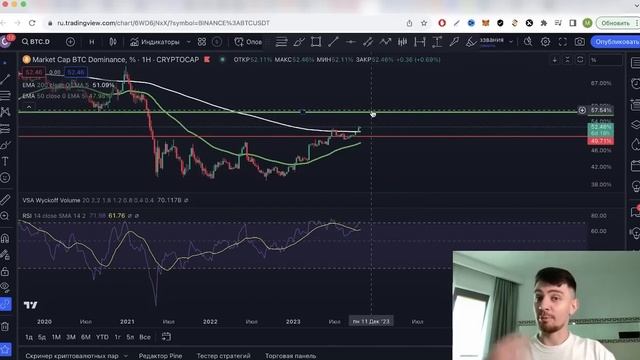Click the add symbol plus icon
Screen dimensions: 640x360
[70, 42]
